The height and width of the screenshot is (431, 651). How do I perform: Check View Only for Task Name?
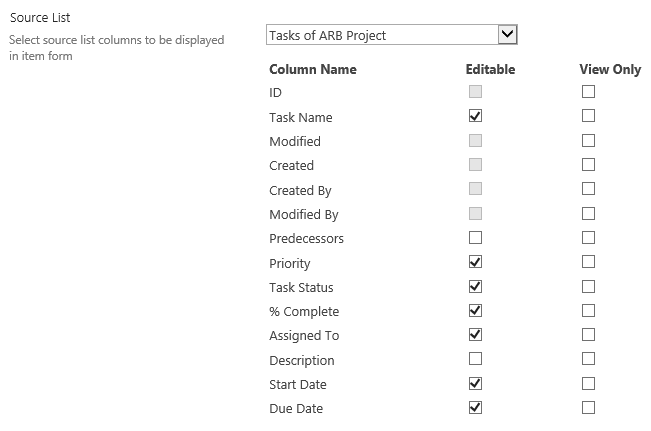point(588,116)
